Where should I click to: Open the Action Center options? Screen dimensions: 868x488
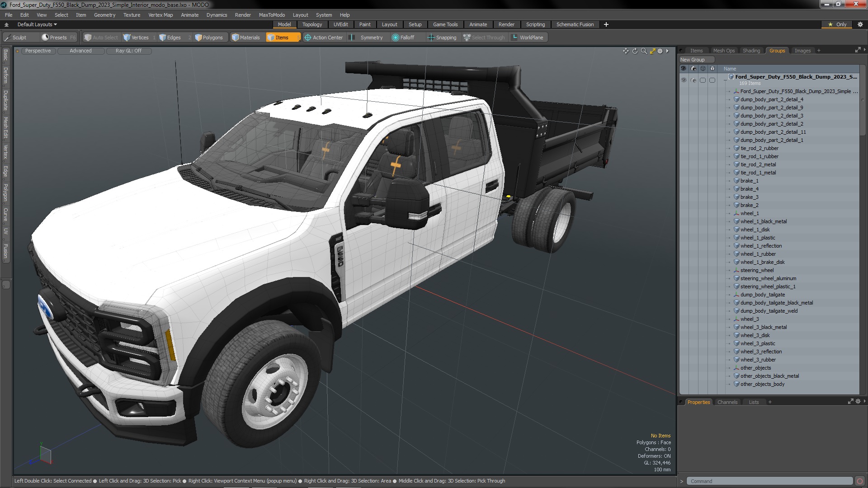pos(324,38)
